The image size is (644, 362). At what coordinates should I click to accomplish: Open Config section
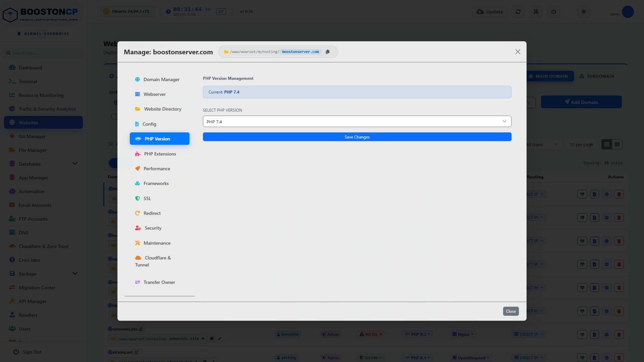[x=160, y=124]
